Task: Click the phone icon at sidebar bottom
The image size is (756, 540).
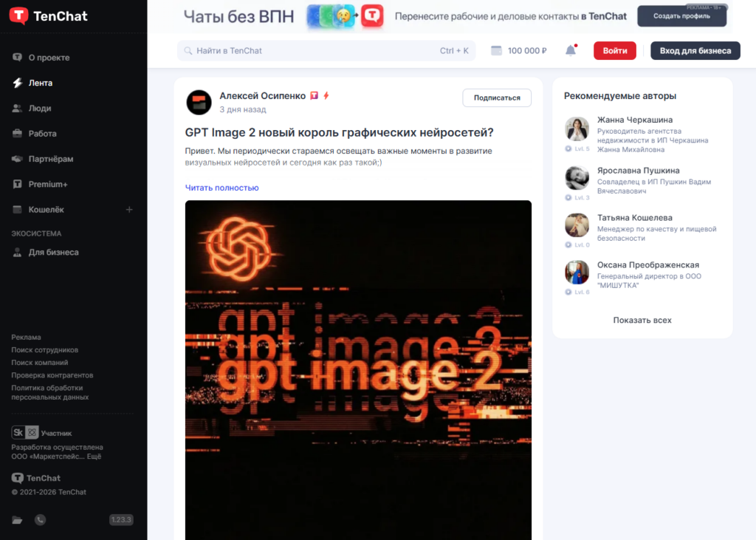Action: (x=40, y=519)
